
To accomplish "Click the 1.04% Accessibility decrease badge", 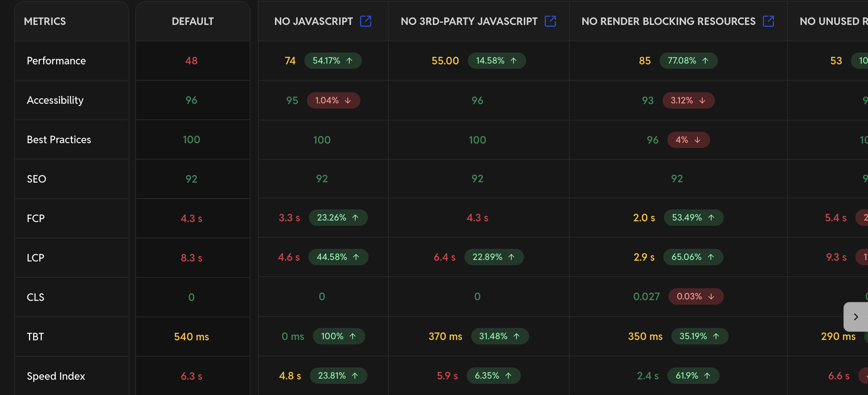I will click(x=333, y=100).
